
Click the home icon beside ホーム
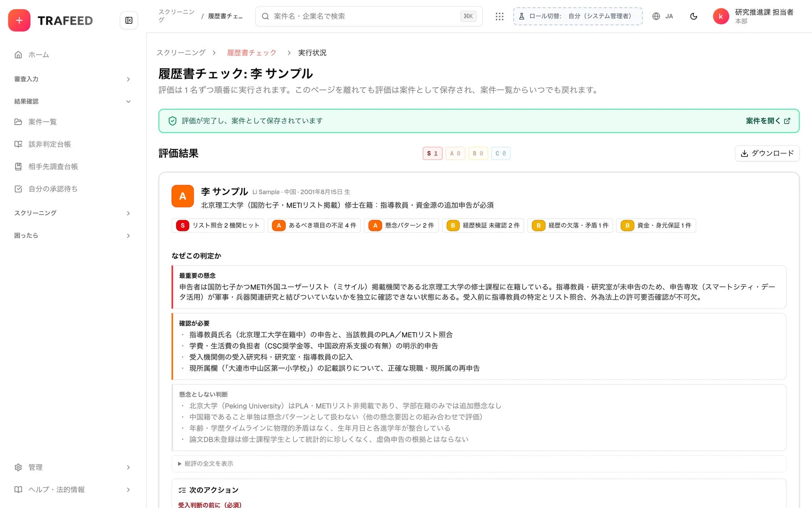pyautogui.click(x=18, y=55)
